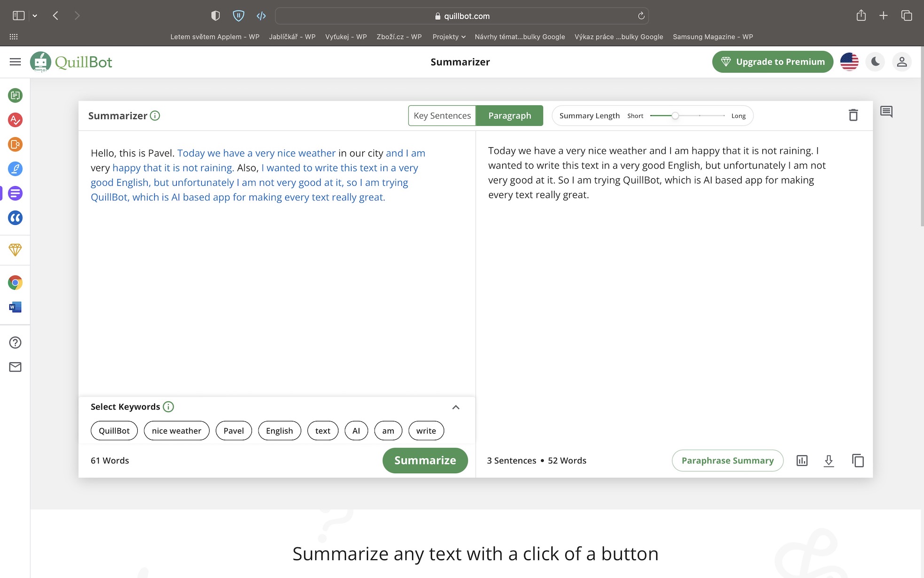Select the Paragraph mode tab
The image size is (924, 578).
pyautogui.click(x=509, y=116)
